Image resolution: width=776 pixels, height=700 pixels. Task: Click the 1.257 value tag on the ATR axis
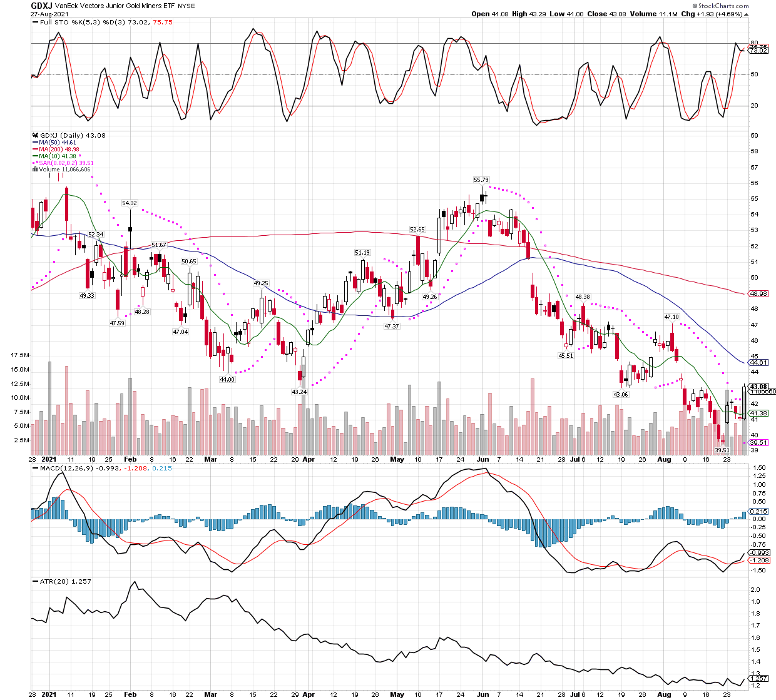(759, 679)
